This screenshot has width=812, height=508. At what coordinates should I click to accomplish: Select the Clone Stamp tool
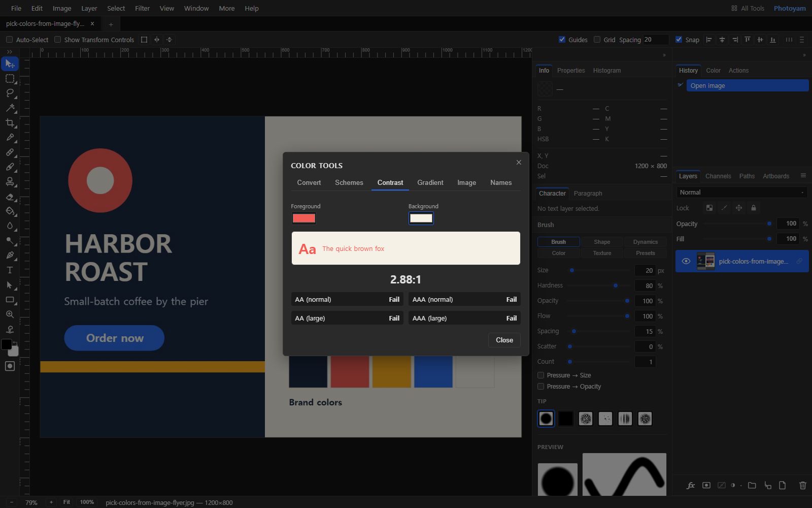[x=10, y=181]
